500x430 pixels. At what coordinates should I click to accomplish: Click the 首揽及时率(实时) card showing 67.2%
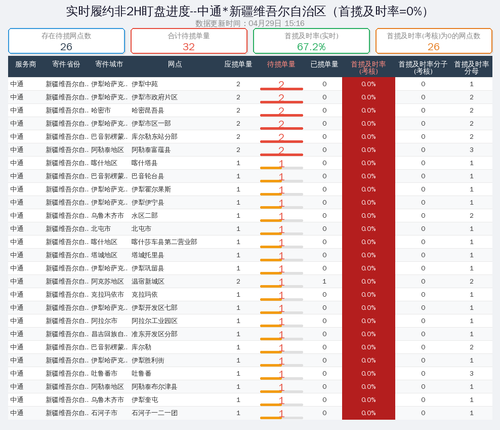(311, 41)
